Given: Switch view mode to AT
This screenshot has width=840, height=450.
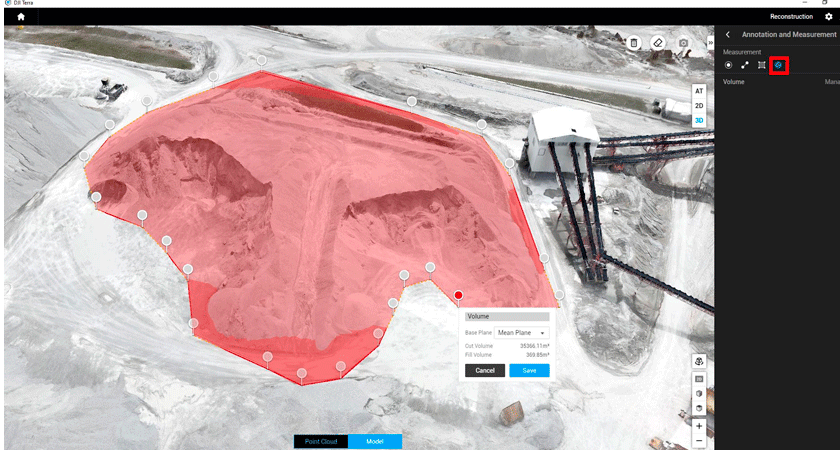Looking at the screenshot, I should pyautogui.click(x=699, y=91).
